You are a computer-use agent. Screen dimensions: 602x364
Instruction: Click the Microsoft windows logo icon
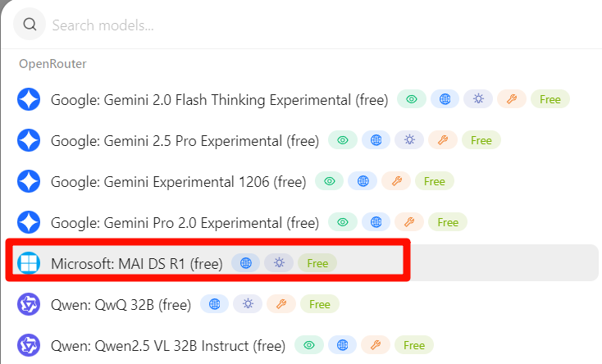tap(29, 263)
